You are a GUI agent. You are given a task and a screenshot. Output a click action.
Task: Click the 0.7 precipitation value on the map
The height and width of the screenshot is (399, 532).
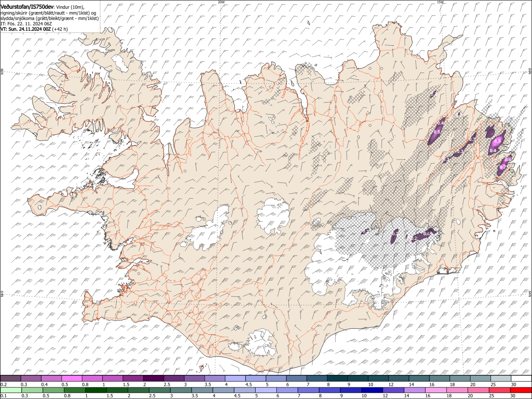click(503, 167)
